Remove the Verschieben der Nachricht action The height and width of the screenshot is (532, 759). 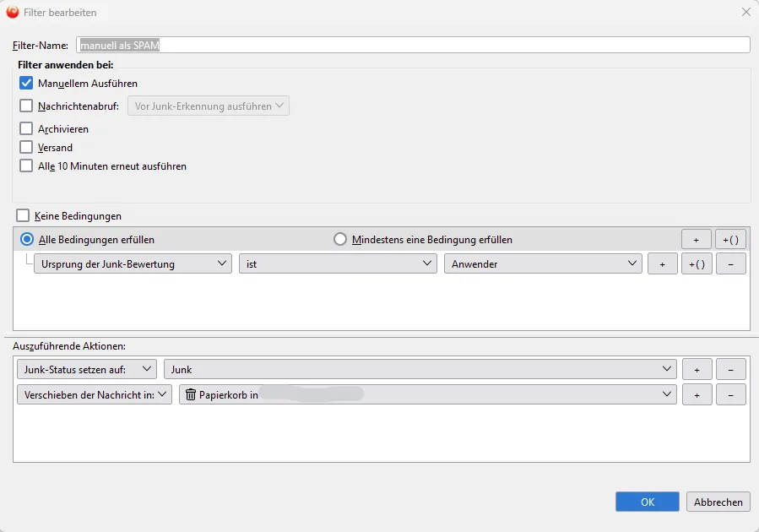click(730, 394)
